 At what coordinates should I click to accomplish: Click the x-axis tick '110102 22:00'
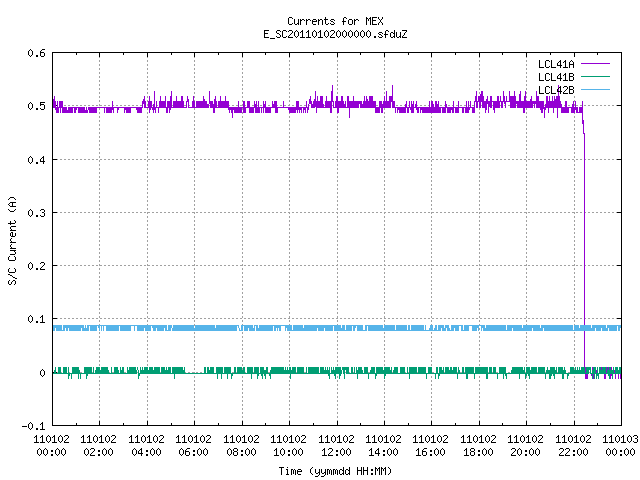[x=573, y=446]
